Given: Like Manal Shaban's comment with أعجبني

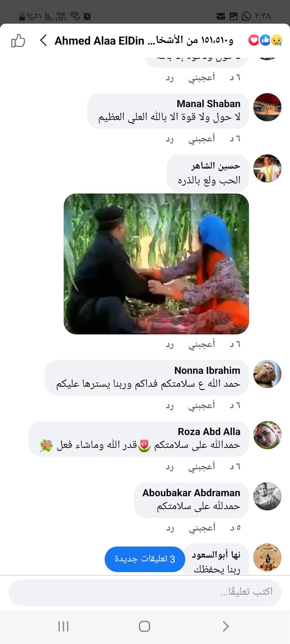Looking at the screenshot, I should 202,138.
